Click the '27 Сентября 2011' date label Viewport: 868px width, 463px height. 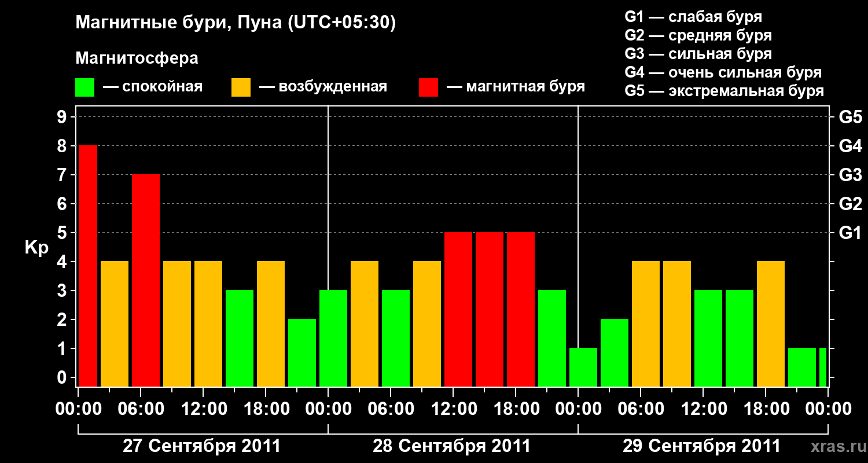tap(202, 446)
